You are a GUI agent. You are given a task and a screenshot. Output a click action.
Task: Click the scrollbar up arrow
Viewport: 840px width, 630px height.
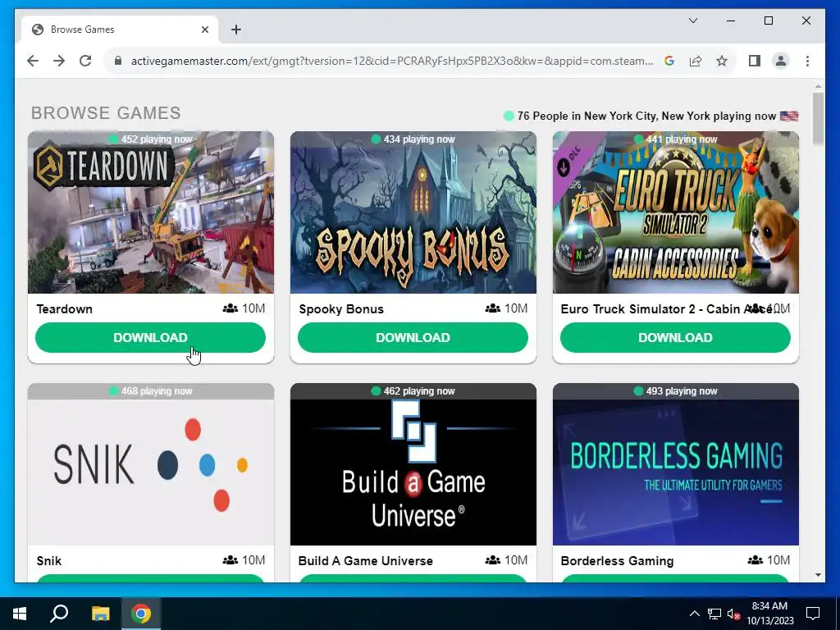[818, 85]
